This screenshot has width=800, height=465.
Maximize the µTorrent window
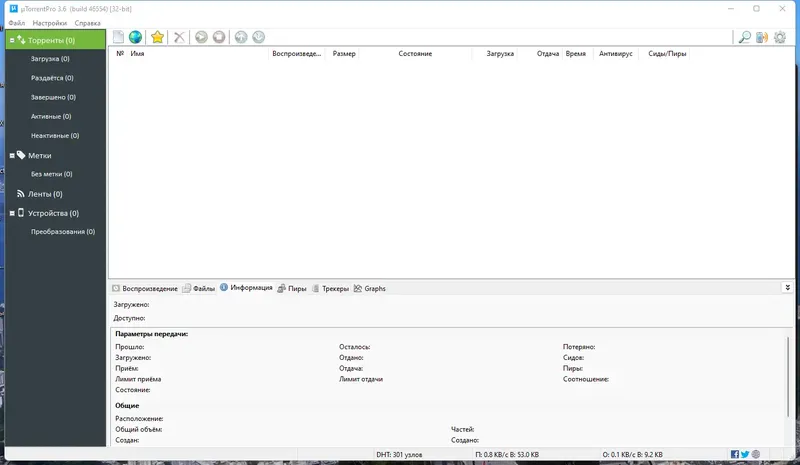[757, 9]
